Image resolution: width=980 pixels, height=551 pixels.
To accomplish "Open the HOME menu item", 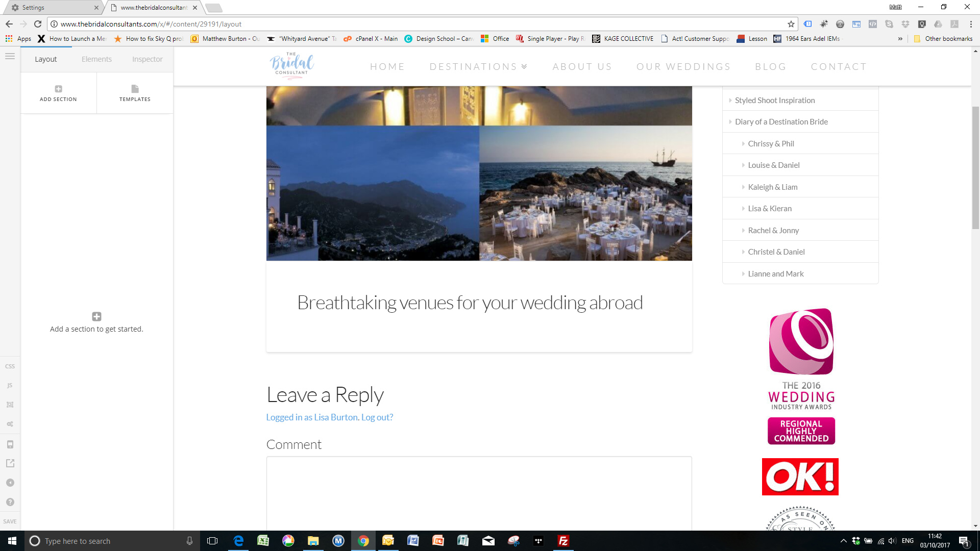I will point(387,67).
